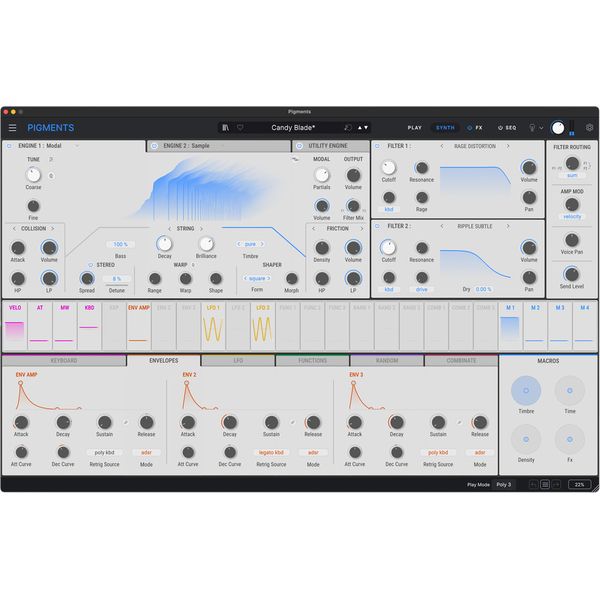Click the Time macro knob
Image resolution: width=600 pixels, height=600 pixels.
pos(570,391)
